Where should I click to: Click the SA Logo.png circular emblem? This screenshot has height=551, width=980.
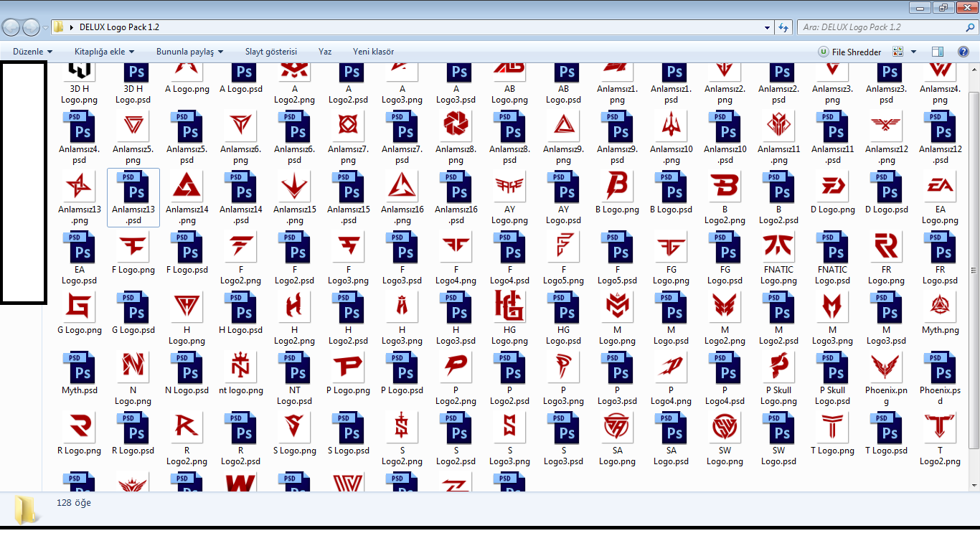(618, 428)
